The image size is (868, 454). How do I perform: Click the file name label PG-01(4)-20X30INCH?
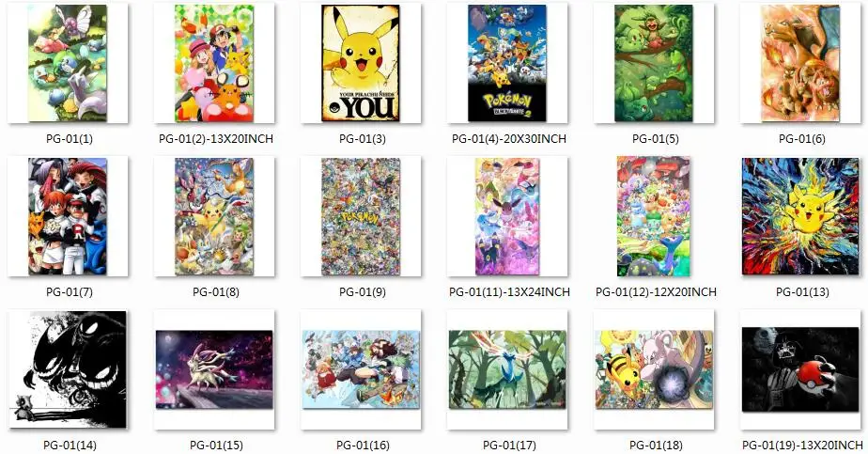tap(509, 138)
